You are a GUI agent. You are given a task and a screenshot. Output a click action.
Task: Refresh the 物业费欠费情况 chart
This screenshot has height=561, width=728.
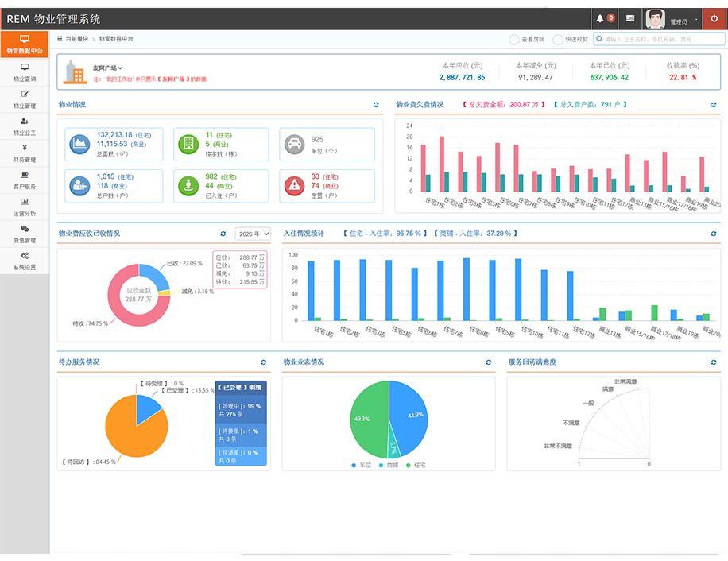[714, 105]
